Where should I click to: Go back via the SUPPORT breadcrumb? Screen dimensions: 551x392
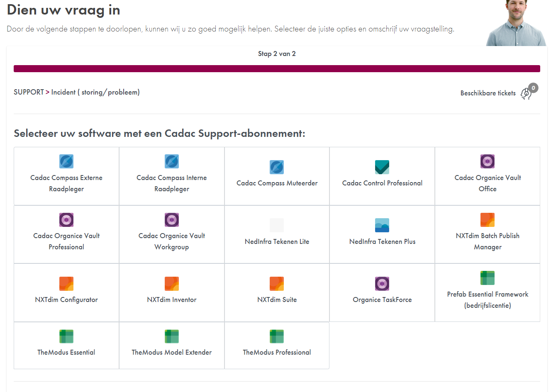(x=29, y=92)
